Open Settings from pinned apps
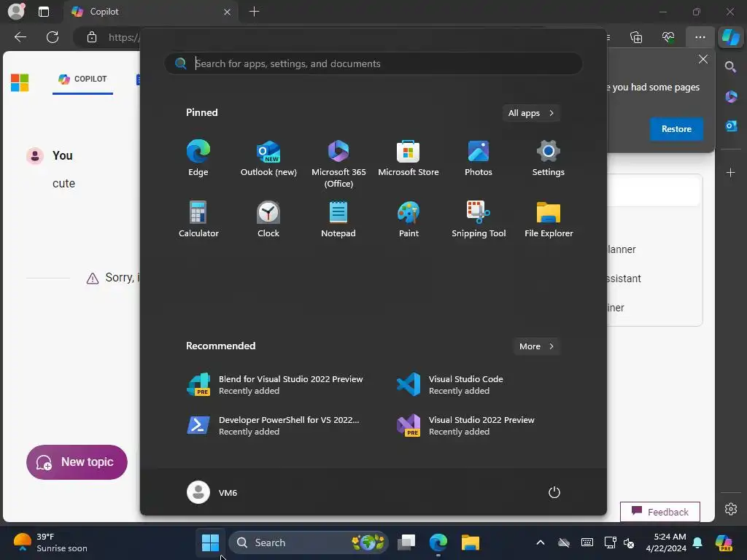Viewport: 747px width, 560px height. pyautogui.click(x=549, y=158)
